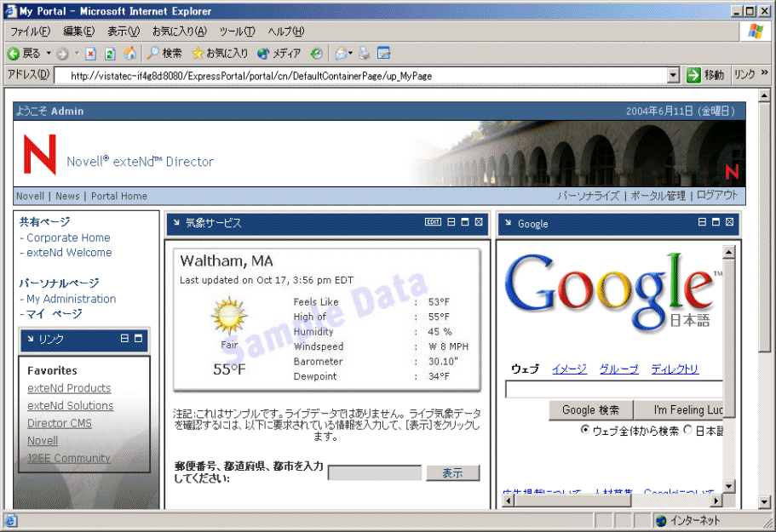Open the パーソナライズ link

(588, 196)
